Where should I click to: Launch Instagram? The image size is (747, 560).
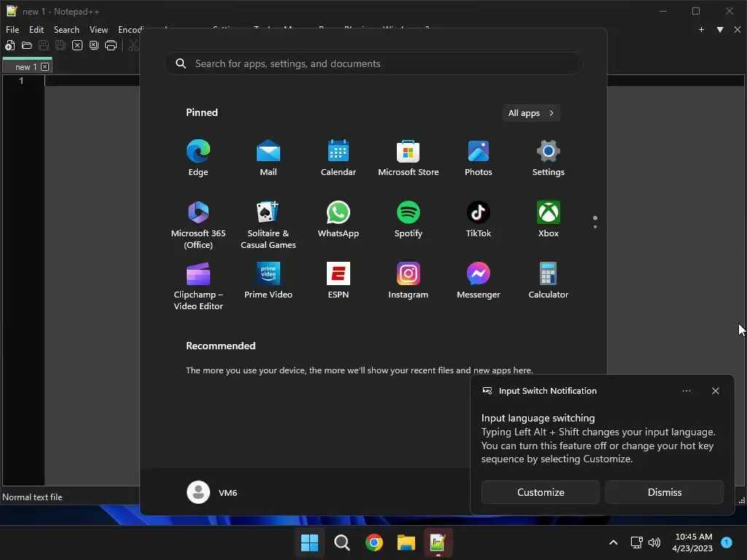tap(409, 281)
